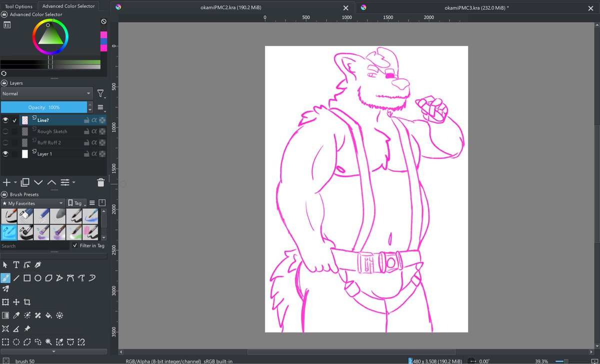Select the Calligraphy pen tool
Screen dimensions: 600x364
pyautogui.click(x=38, y=265)
